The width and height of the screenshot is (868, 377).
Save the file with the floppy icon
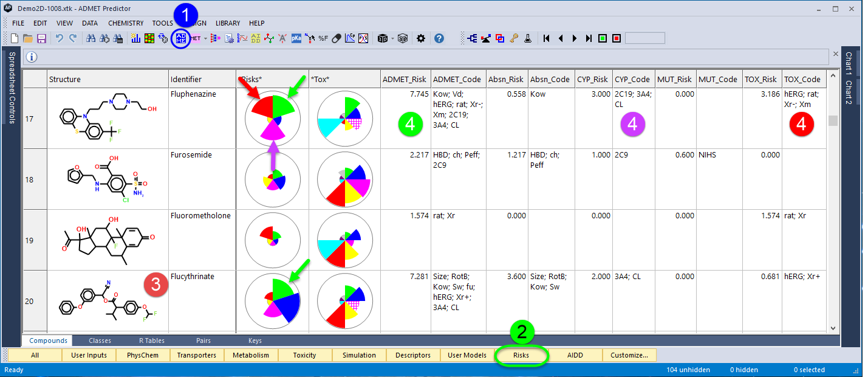pos(42,38)
